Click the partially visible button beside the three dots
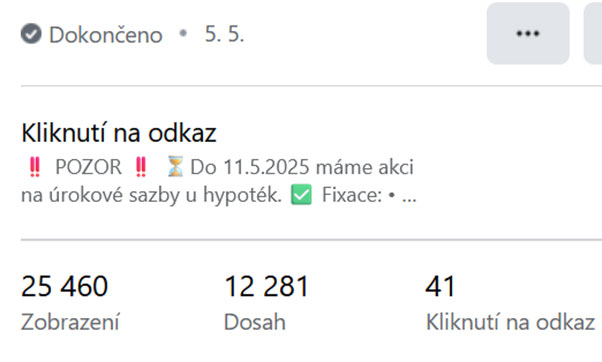This screenshot has width=602, height=362. click(593, 33)
